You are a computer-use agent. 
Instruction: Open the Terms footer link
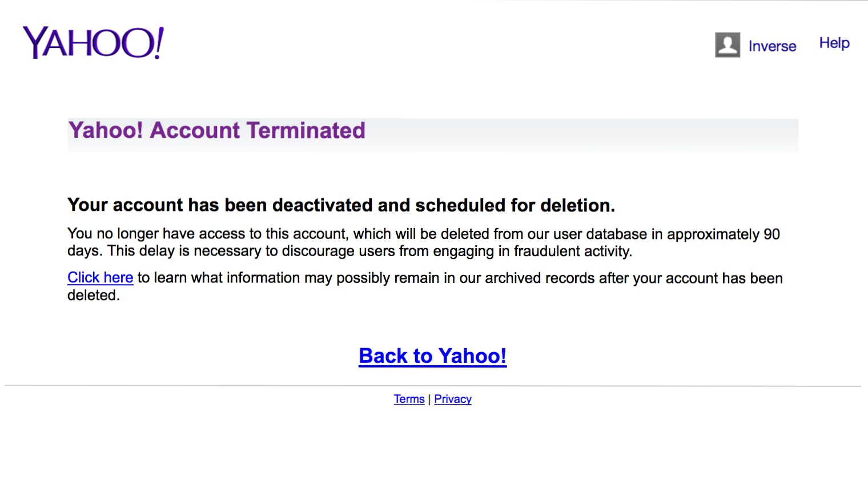[409, 399]
